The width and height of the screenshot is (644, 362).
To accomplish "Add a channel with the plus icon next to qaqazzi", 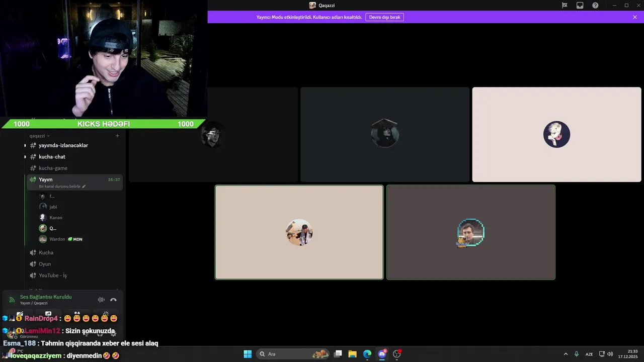I will point(117,136).
